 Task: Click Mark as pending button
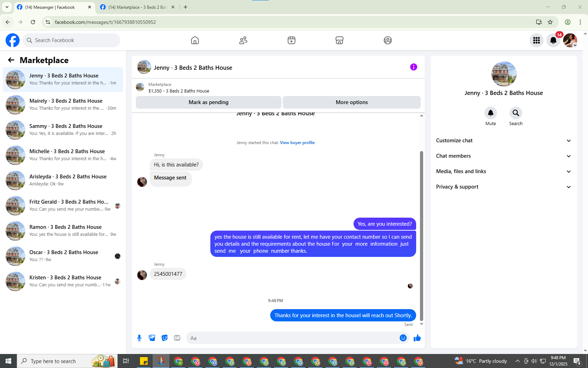coord(209,102)
